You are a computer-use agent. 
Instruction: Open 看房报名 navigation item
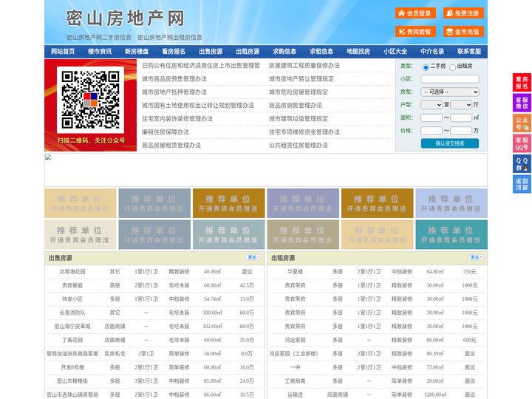click(174, 52)
